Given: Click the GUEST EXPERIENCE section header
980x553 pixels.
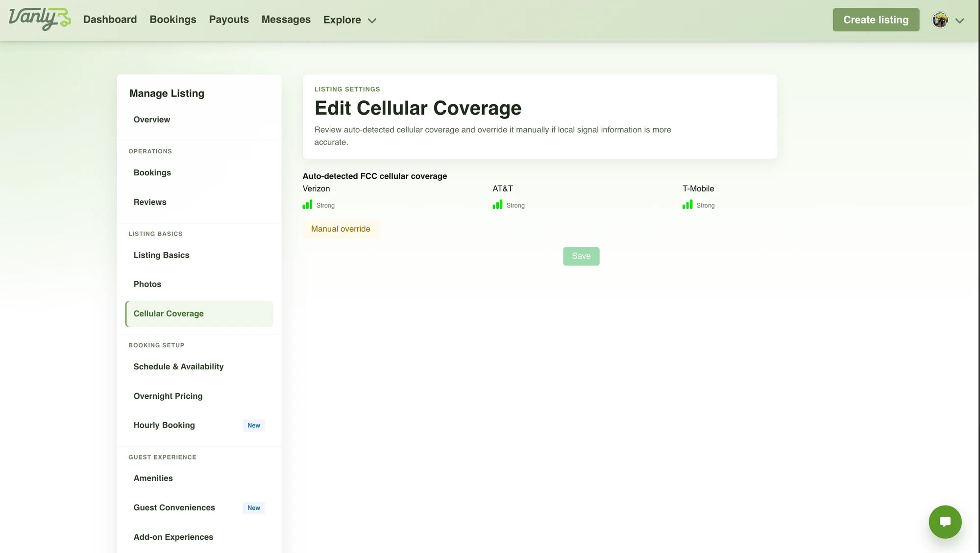Looking at the screenshot, I should coord(162,457).
